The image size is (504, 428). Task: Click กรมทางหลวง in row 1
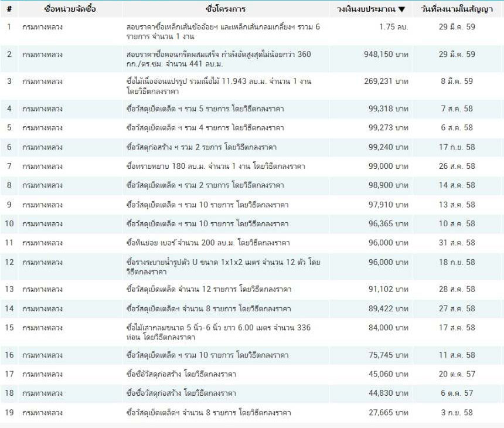click(x=42, y=27)
